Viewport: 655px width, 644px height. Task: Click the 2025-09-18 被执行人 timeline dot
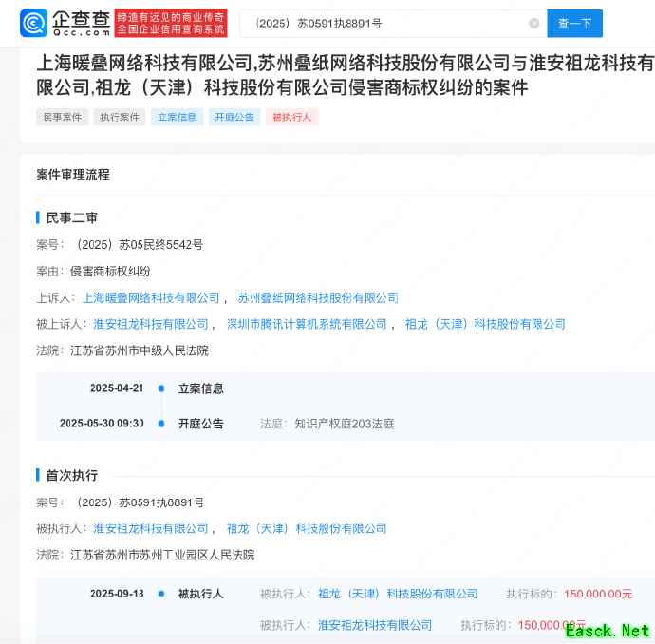tap(161, 594)
